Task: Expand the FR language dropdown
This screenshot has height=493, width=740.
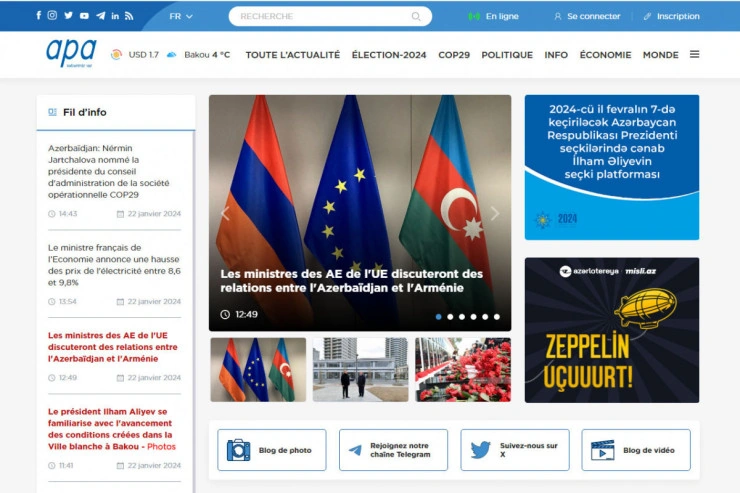Action: click(x=181, y=16)
